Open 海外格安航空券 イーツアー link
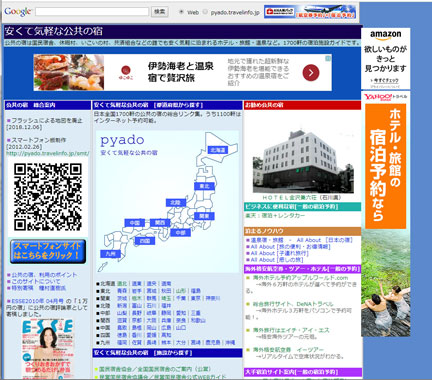This screenshot has width=432, height=380. pyautogui.click(x=288, y=350)
